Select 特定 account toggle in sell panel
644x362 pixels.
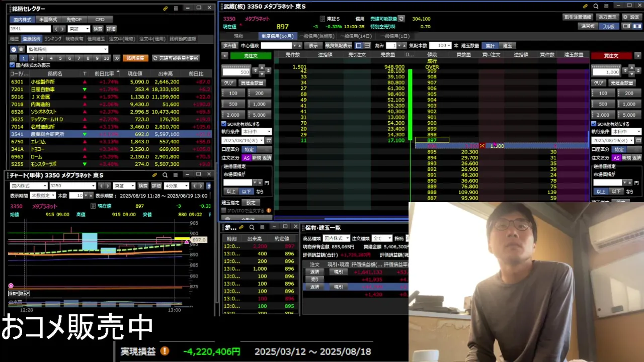(x=249, y=149)
